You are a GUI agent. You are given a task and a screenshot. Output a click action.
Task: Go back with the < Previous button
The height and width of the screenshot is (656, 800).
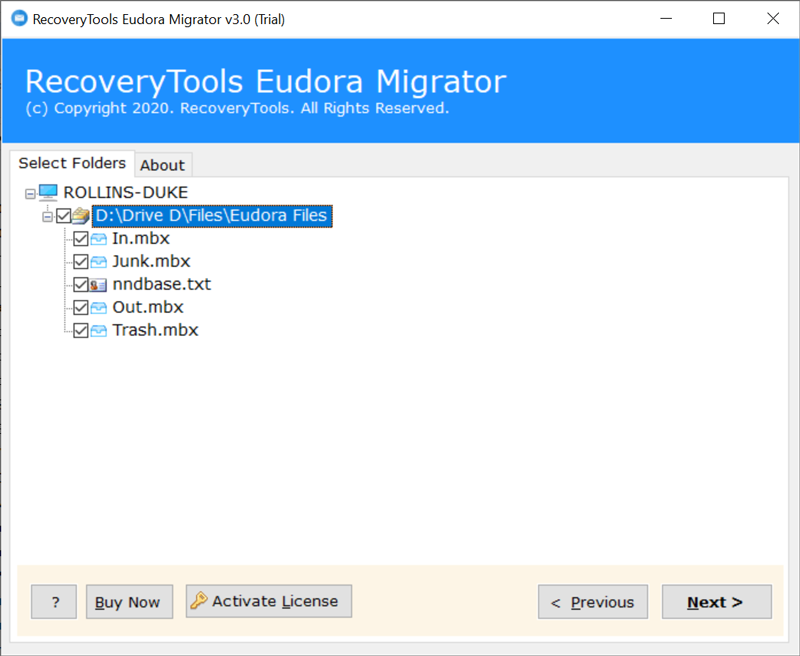(593, 602)
